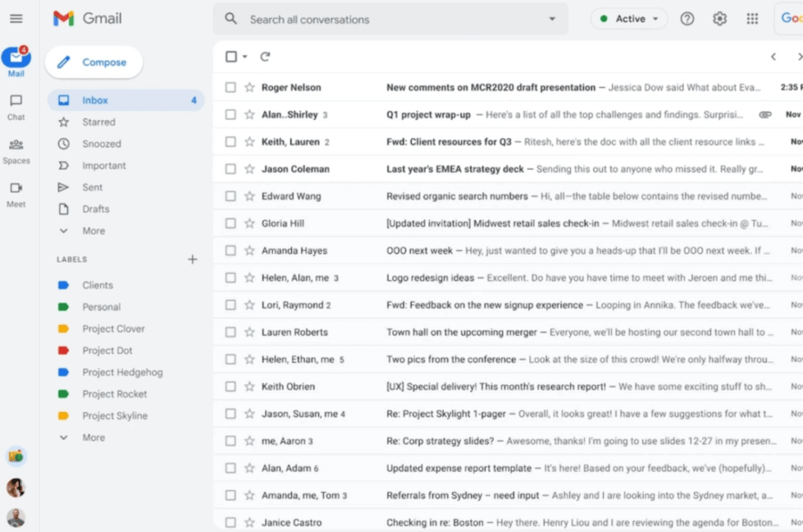The image size is (803, 532).
Task: Collapse the main menu with the hamburger icon
Action: tap(16, 17)
